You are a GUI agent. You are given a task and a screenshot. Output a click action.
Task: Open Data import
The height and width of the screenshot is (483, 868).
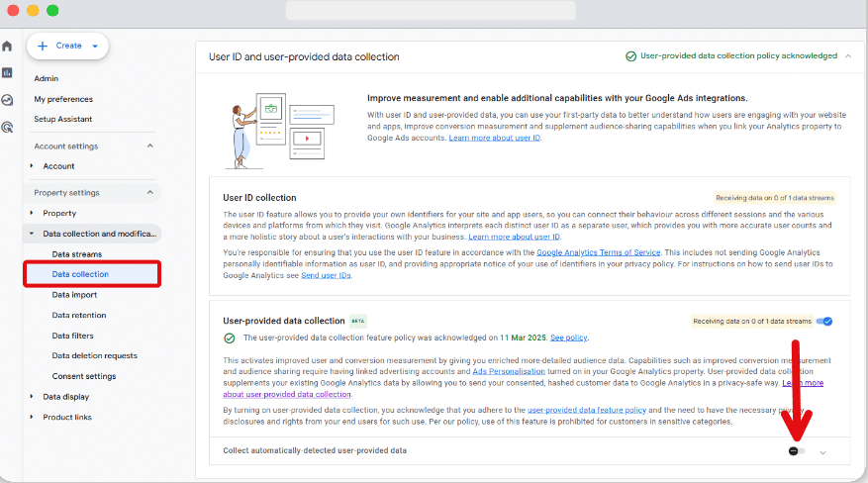(74, 295)
